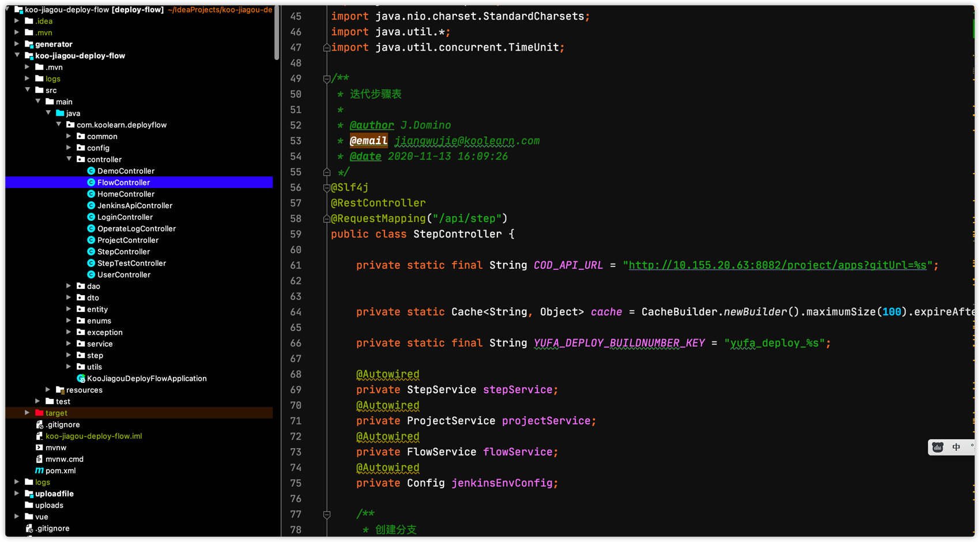Open DemoController class file
Screen dimensions: 980x542
(125, 171)
